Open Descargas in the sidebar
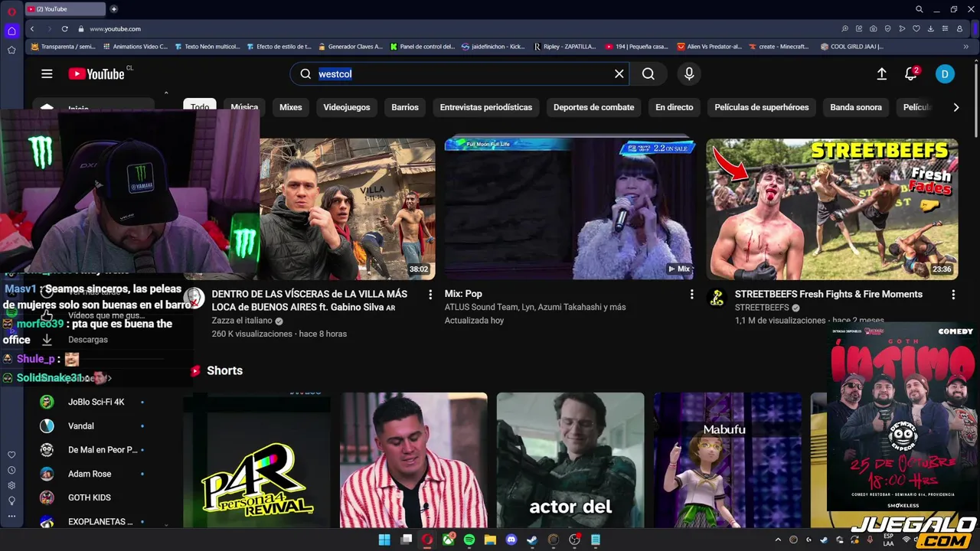980x551 pixels. click(88, 340)
